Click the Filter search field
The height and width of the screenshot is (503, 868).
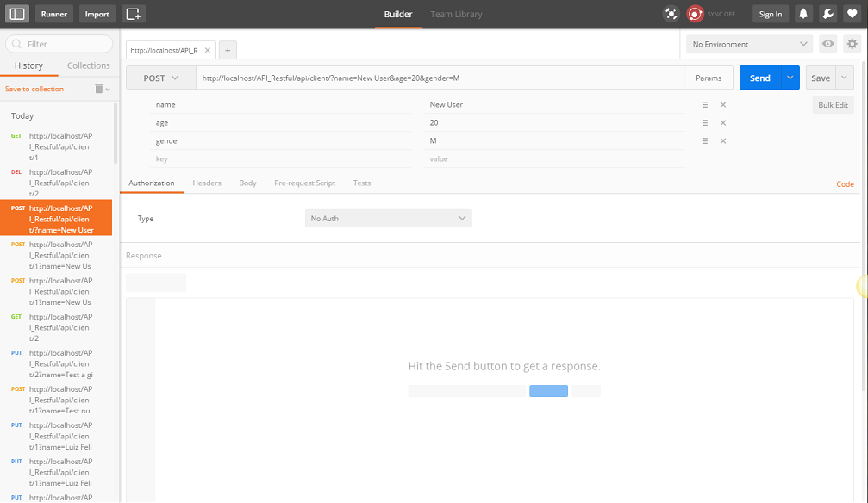pyautogui.click(x=59, y=44)
